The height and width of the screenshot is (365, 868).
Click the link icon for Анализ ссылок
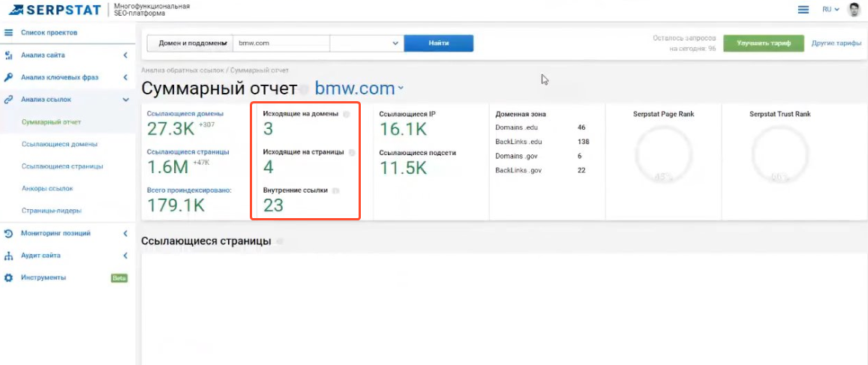(8, 100)
